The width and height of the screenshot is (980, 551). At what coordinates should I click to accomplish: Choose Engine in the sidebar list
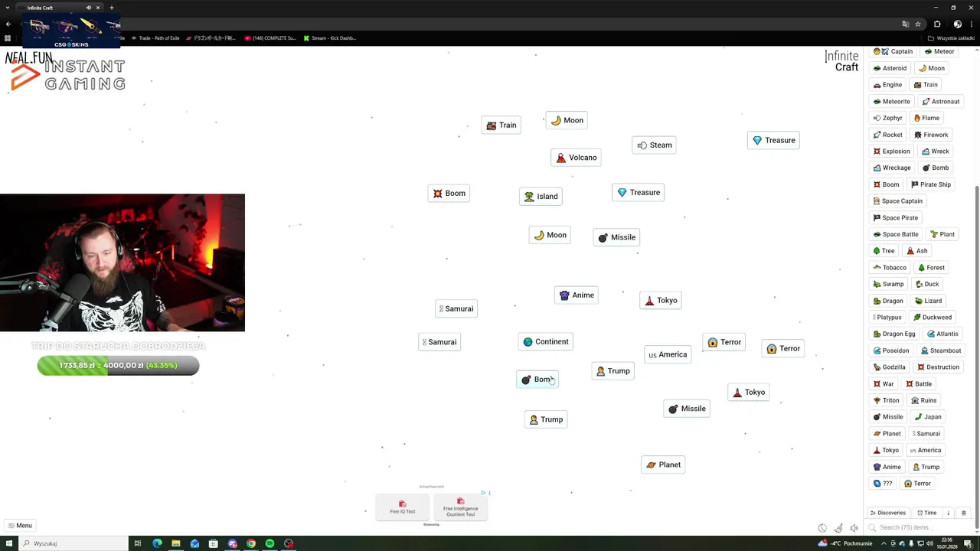[x=888, y=85]
